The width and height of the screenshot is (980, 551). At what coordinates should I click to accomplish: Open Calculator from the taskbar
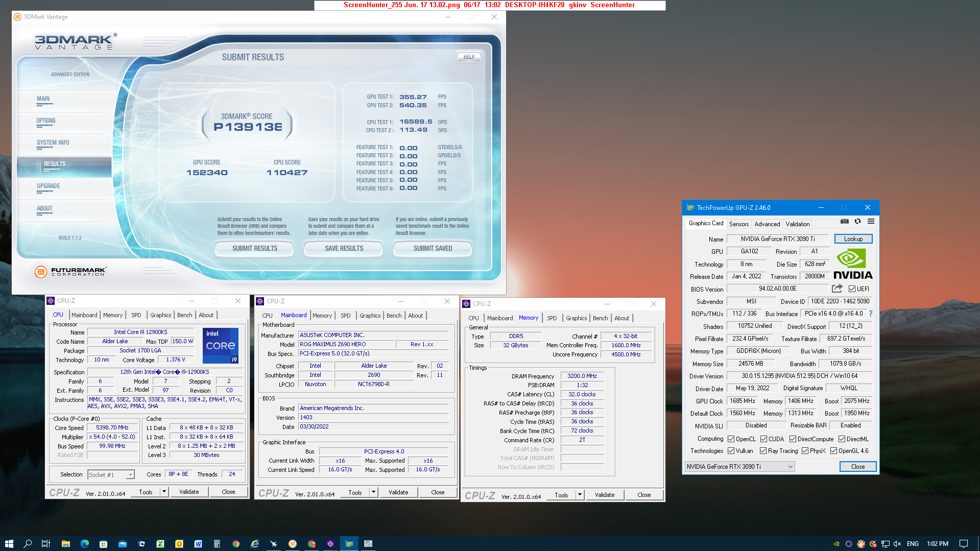point(217,544)
